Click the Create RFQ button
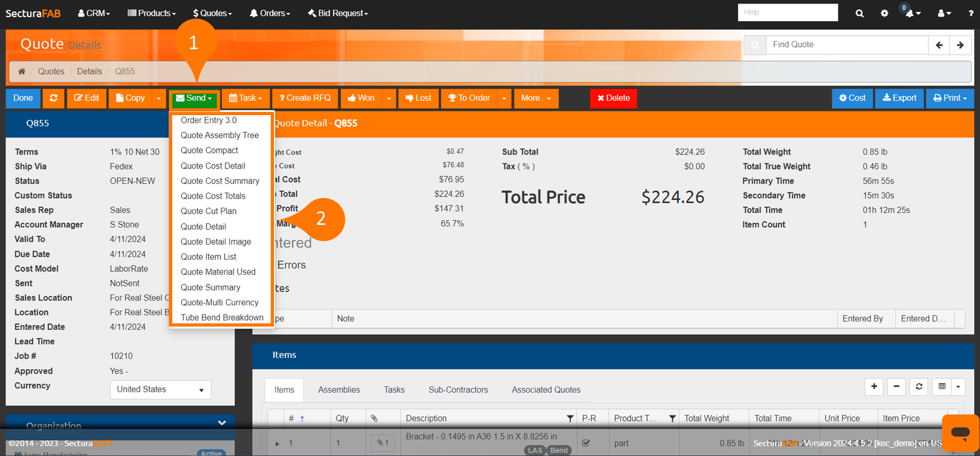The width and height of the screenshot is (980, 456). 305,98
